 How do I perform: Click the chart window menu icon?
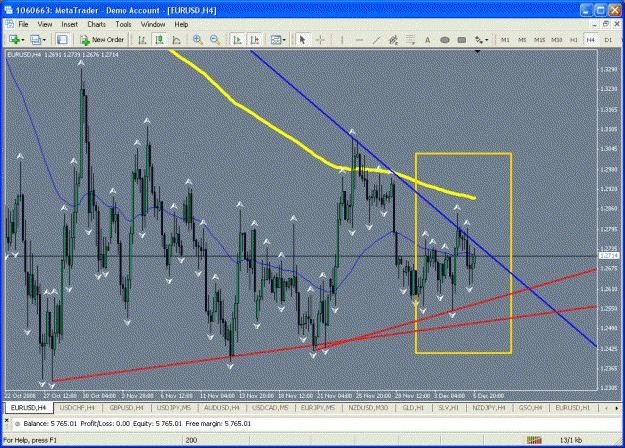click(10, 24)
